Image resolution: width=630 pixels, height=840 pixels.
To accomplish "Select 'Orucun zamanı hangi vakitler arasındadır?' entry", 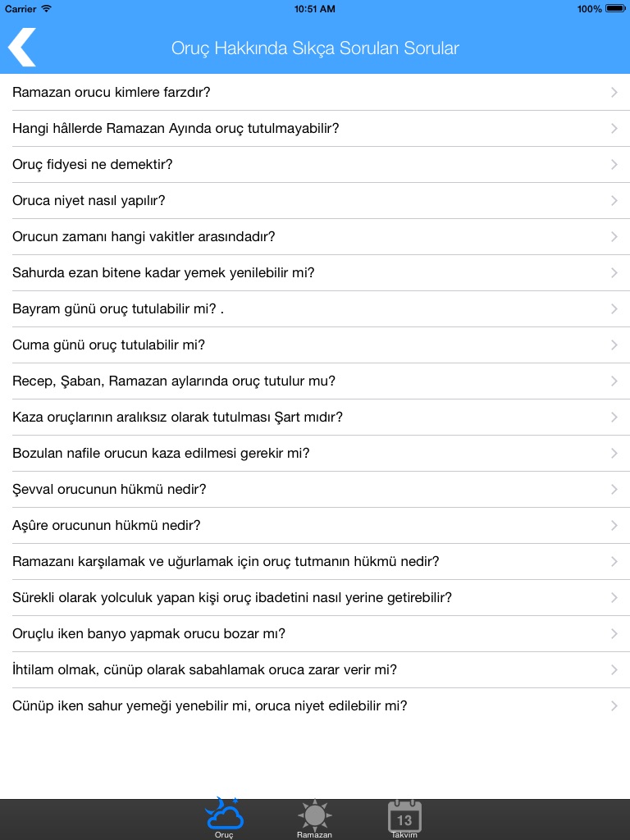I will click(144, 237).
